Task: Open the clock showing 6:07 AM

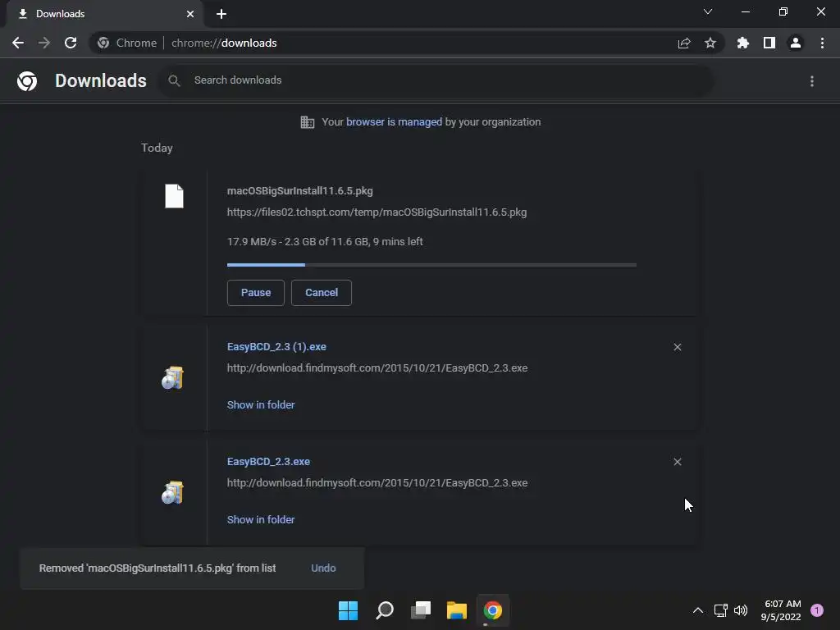Action: (x=782, y=610)
